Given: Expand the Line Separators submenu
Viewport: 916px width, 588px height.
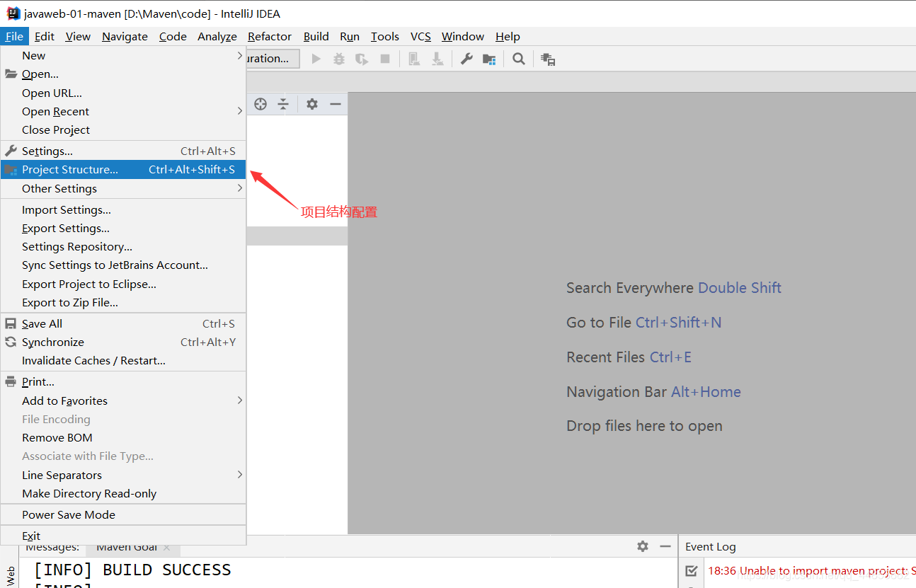Looking at the screenshot, I should pyautogui.click(x=123, y=475).
